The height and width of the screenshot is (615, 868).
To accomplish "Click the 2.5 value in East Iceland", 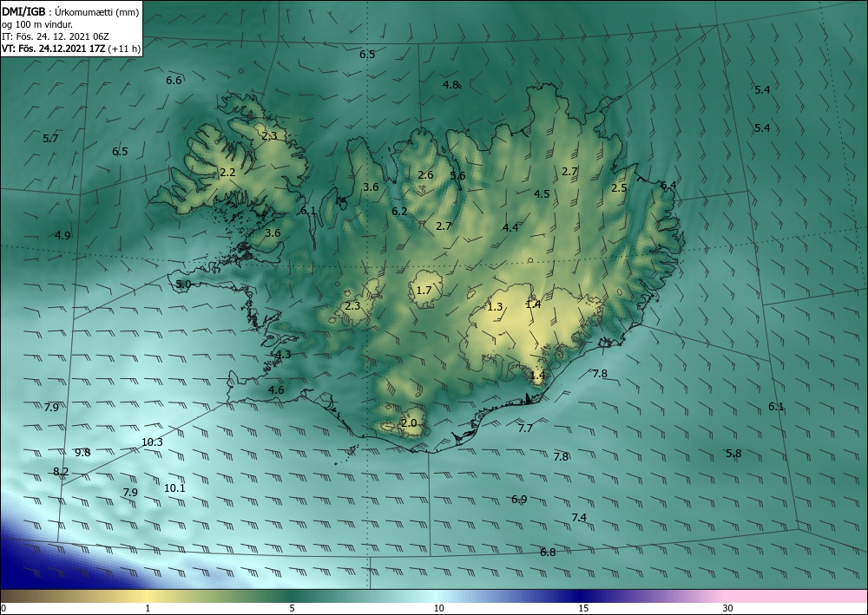I will pyautogui.click(x=619, y=188).
